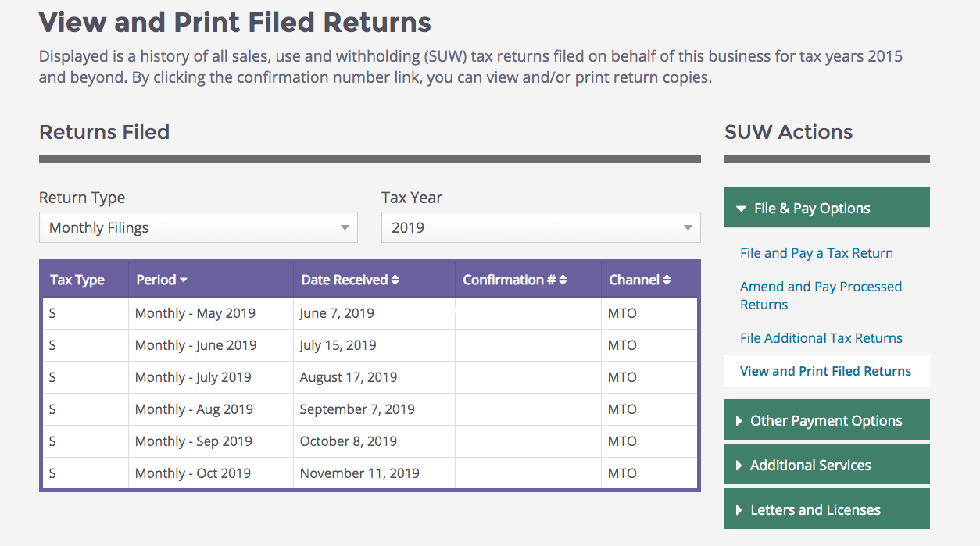Sort table by Channel column

point(640,280)
